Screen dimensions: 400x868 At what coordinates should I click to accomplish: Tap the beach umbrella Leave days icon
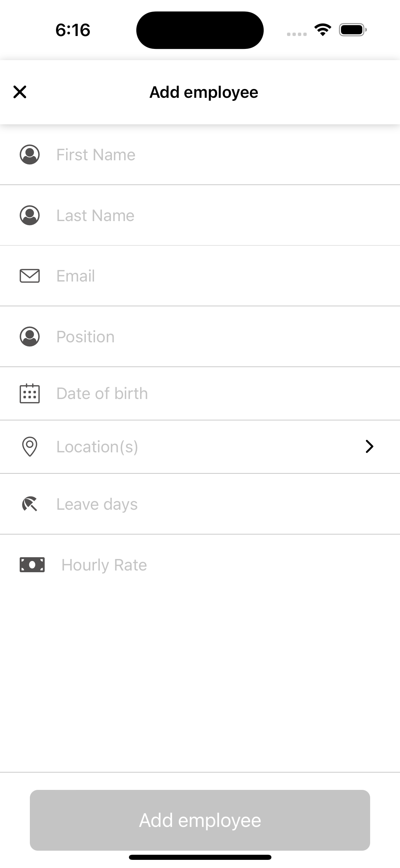click(30, 504)
